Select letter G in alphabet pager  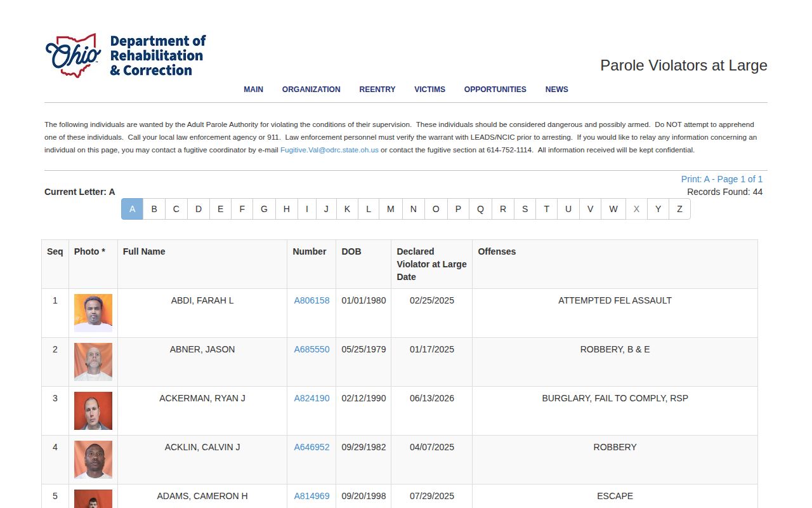pos(264,209)
